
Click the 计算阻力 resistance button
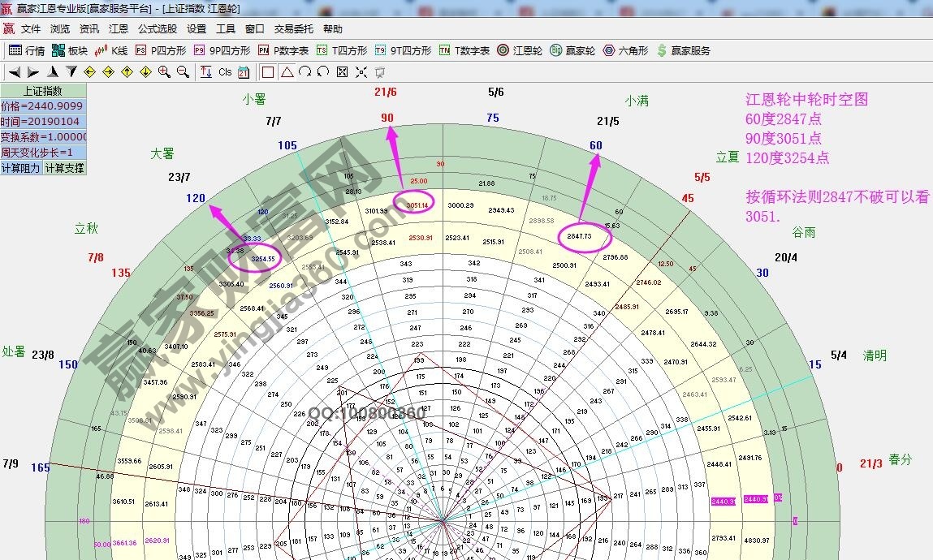pyautogui.click(x=22, y=168)
